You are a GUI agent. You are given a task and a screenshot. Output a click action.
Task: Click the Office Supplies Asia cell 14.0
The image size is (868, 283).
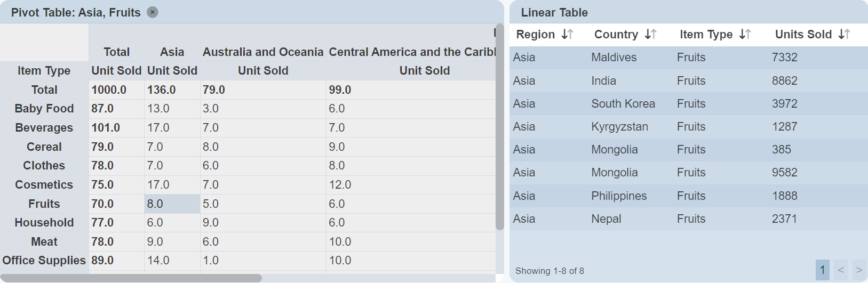click(x=158, y=261)
